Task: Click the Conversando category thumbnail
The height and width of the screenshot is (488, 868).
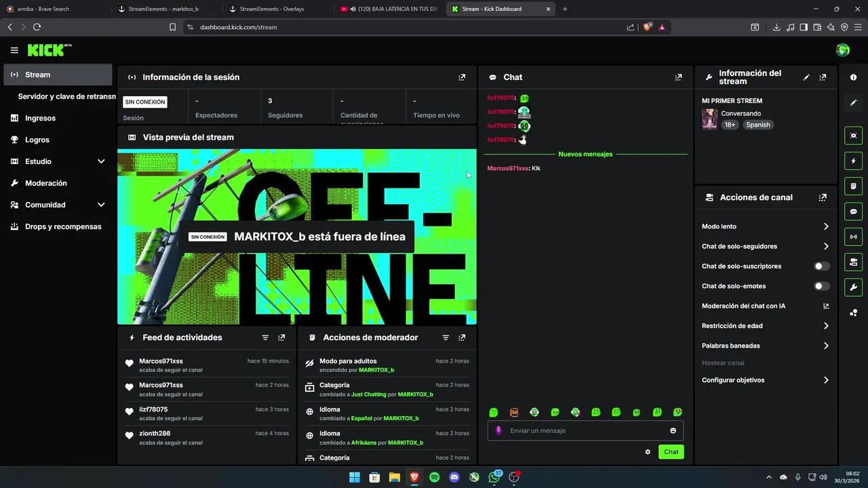Action: (709, 119)
